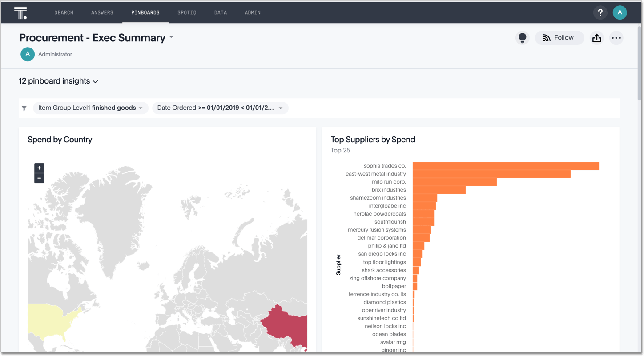Click the philip & jane ltd label
Image resolution: width=644 pixels, height=356 pixels.
point(387,246)
